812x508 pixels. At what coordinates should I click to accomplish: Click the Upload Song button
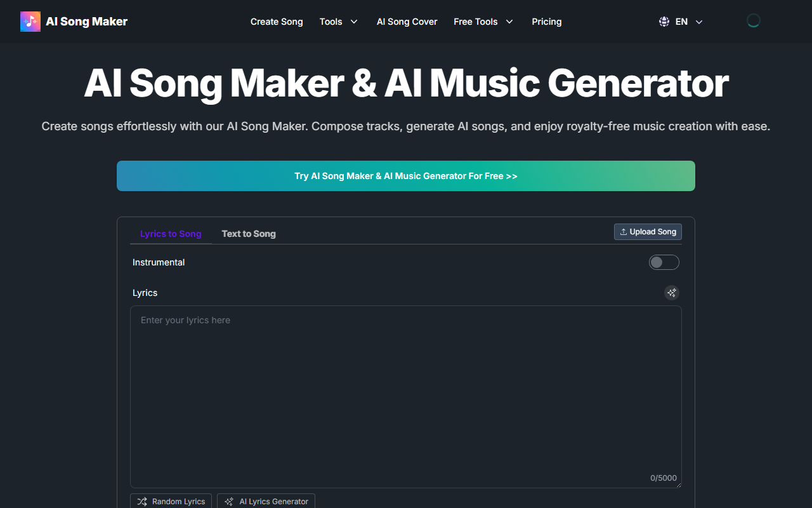click(648, 232)
